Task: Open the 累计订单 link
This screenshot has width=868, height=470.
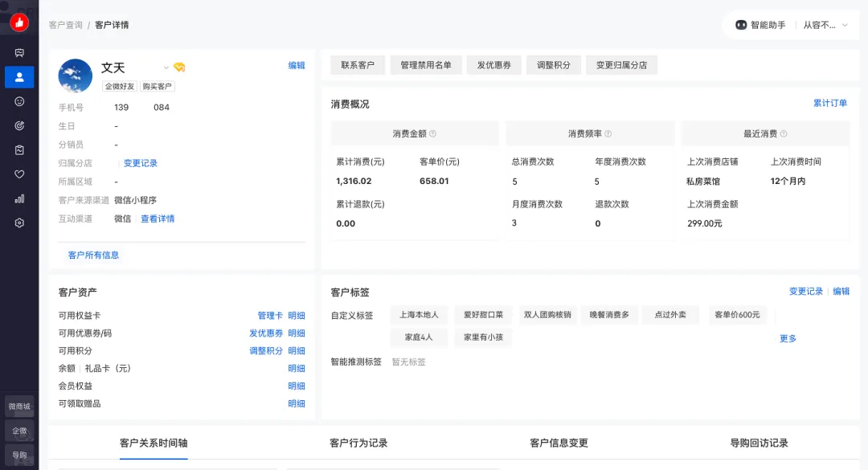Action: [x=829, y=104]
